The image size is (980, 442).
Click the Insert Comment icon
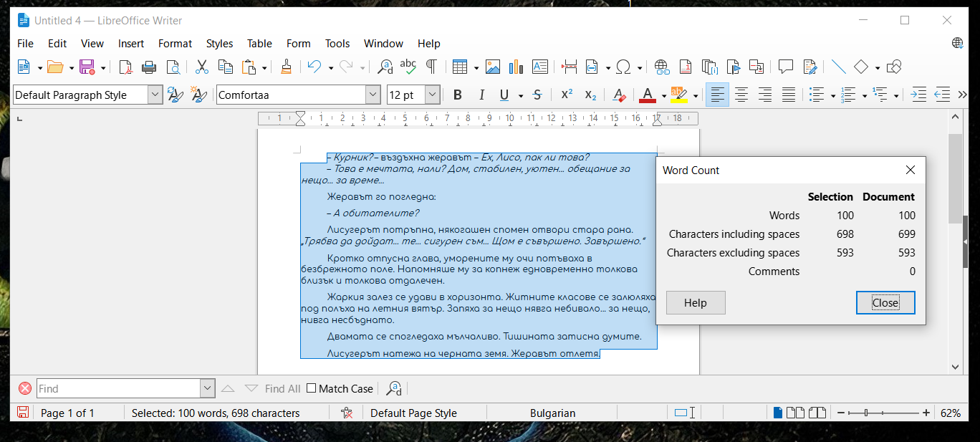[x=786, y=67]
